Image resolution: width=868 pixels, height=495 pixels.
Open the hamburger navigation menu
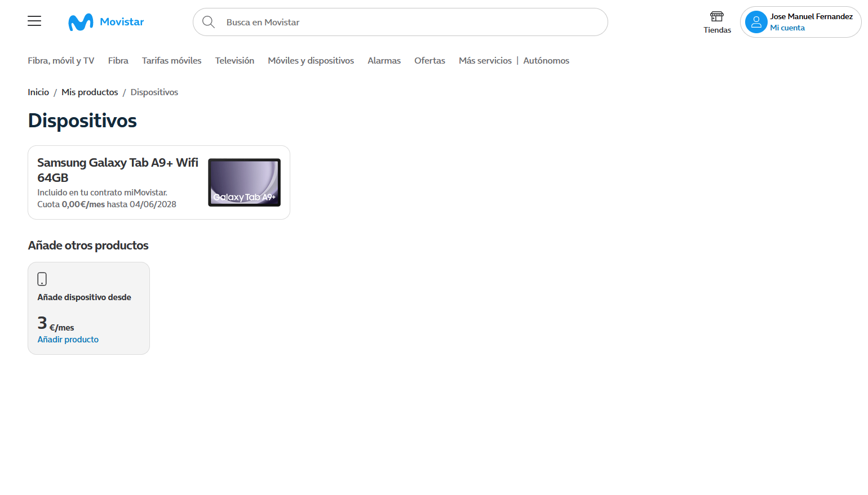(34, 21)
